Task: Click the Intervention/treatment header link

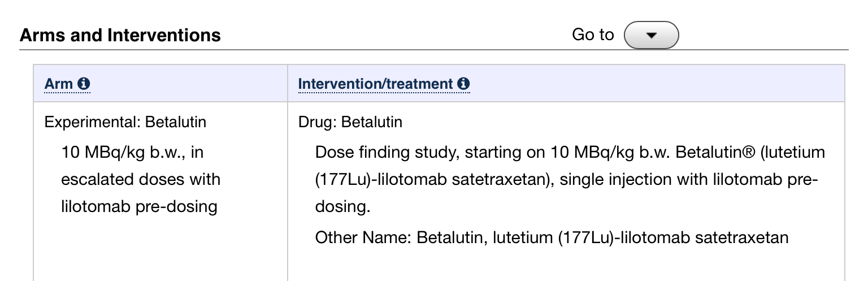Action: coord(375,84)
